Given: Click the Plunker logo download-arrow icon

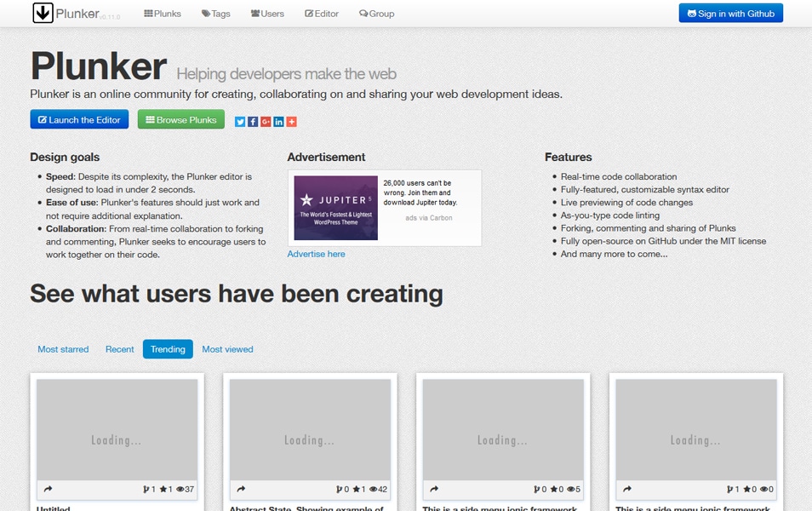Looking at the screenshot, I should [x=43, y=13].
